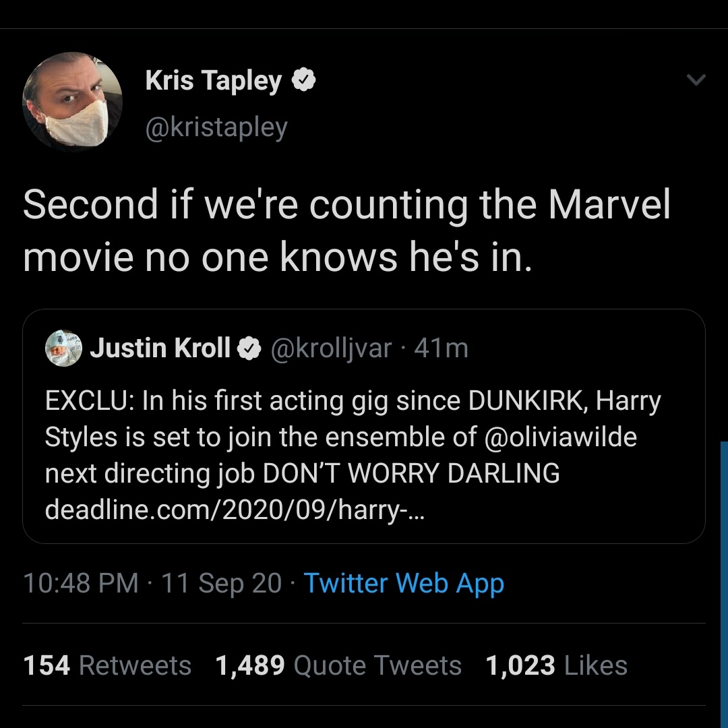View the 1,023 Likes list
The height and width of the screenshot is (728, 728).
point(557,665)
